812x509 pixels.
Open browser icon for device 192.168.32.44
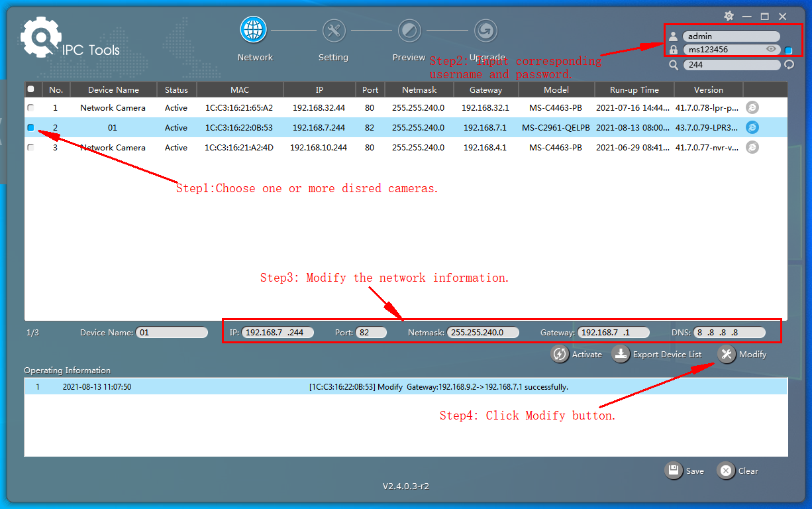752,107
